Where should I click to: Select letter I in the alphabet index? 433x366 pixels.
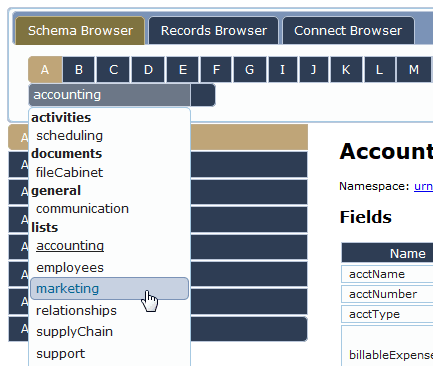click(283, 70)
